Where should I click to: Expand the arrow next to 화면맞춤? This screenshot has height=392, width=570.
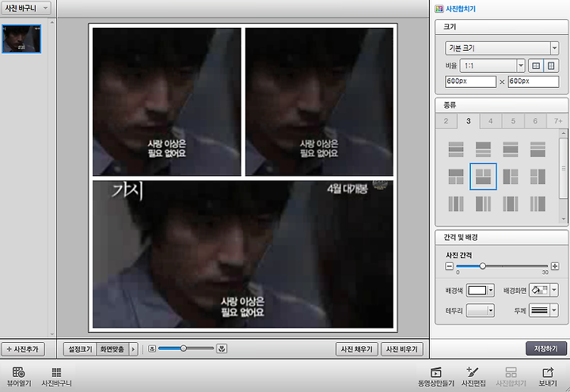click(133, 349)
